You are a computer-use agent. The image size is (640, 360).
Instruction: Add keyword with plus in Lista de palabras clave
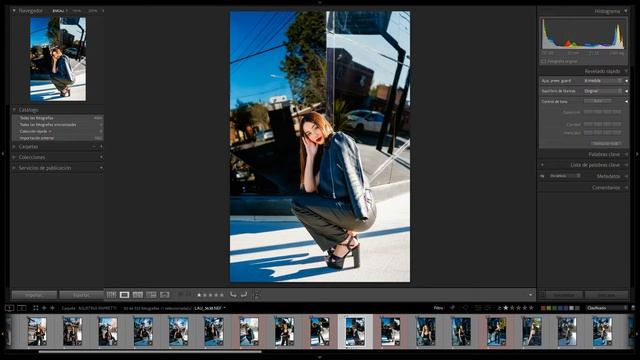point(542,165)
